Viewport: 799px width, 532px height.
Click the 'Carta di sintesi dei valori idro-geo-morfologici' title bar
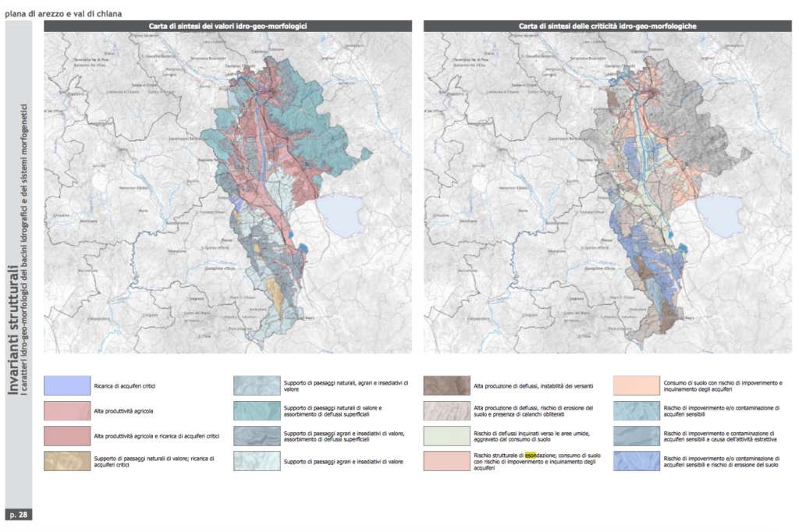pos(228,26)
